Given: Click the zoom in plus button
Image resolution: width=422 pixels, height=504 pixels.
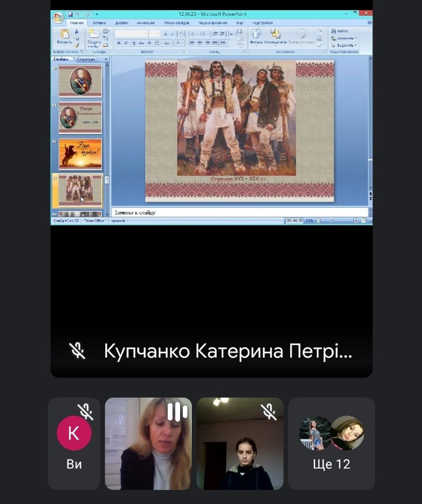Looking at the screenshot, I should (356, 221).
